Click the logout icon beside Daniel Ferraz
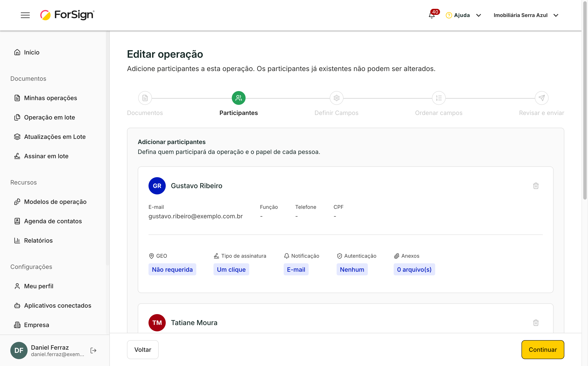The image size is (588, 366). pos(93,350)
